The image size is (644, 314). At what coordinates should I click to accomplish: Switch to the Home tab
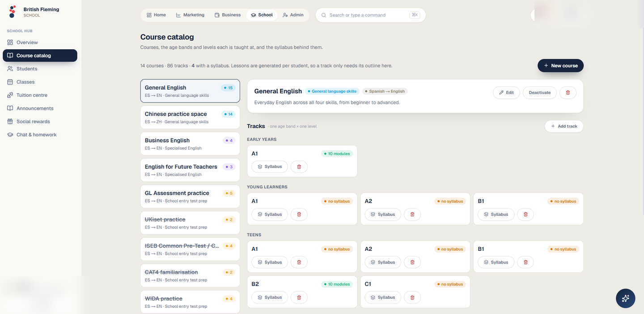click(156, 15)
